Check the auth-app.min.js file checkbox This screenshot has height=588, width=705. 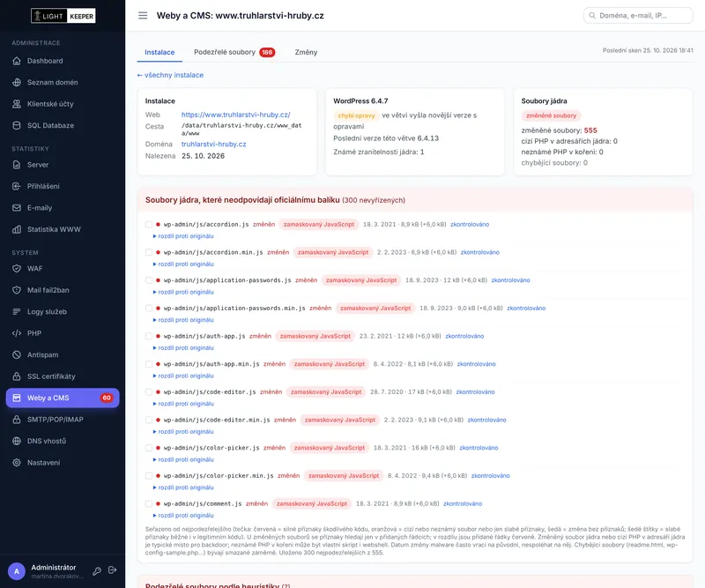click(x=149, y=364)
